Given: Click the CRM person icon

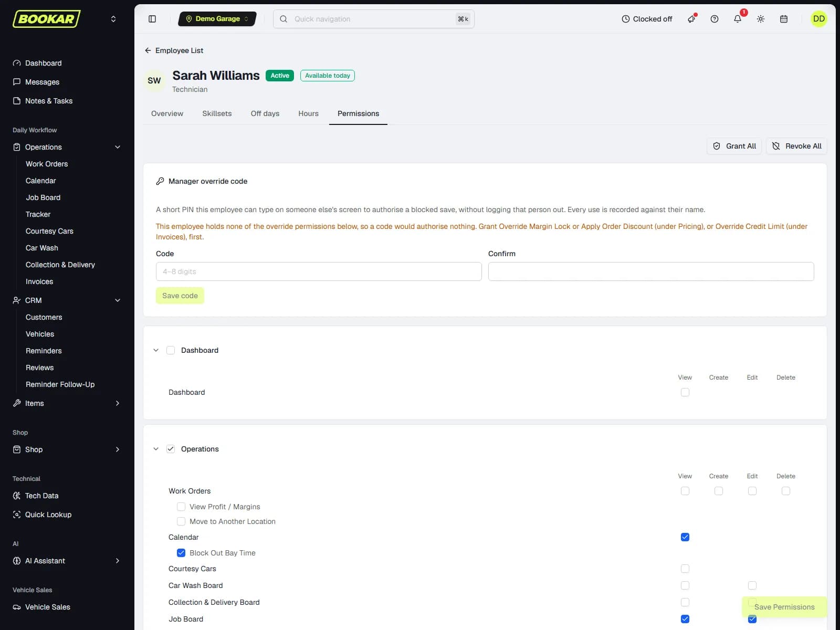Looking at the screenshot, I should [17, 300].
